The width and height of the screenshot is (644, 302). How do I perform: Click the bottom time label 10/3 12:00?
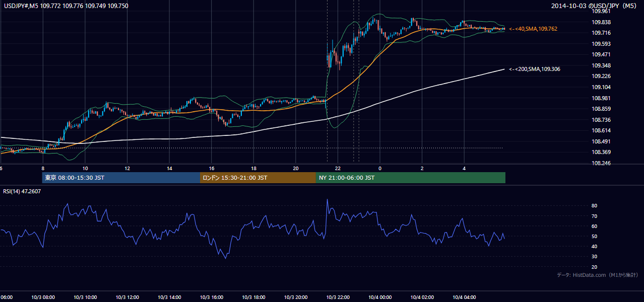[x=127, y=297]
